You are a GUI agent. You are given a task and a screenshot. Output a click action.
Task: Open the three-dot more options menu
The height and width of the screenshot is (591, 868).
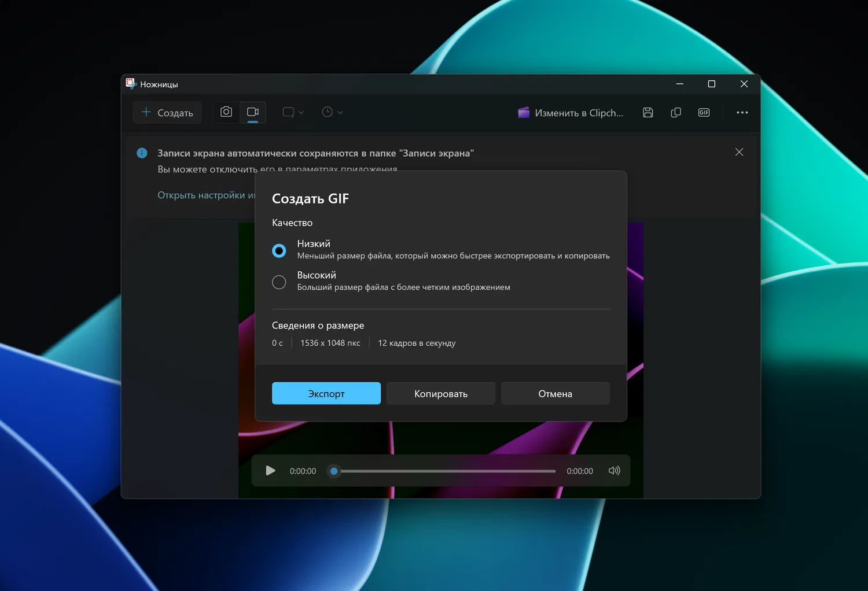(x=742, y=113)
